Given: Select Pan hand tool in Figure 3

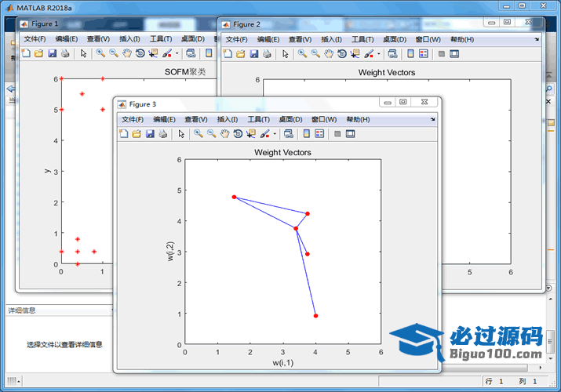Looking at the screenshot, I should (x=224, y=134).
